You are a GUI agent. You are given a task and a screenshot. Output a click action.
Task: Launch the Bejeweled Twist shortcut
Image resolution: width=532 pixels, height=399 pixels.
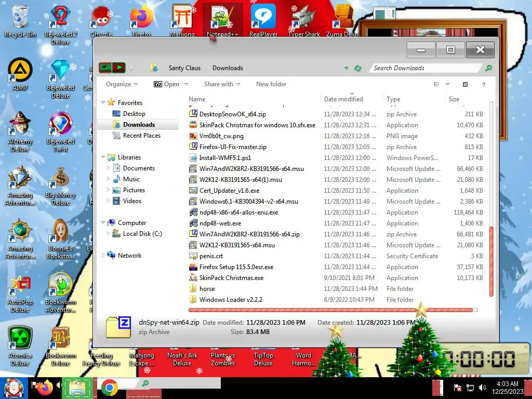point(60,131)
